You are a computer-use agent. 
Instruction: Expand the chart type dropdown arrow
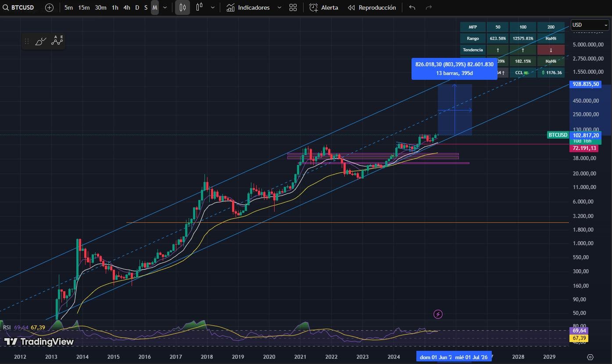213,7
